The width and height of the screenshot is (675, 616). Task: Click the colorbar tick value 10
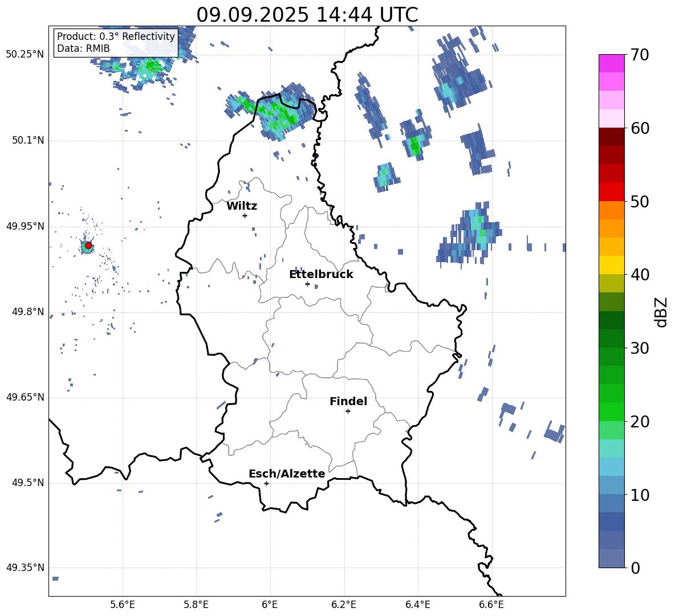point(640,495)
